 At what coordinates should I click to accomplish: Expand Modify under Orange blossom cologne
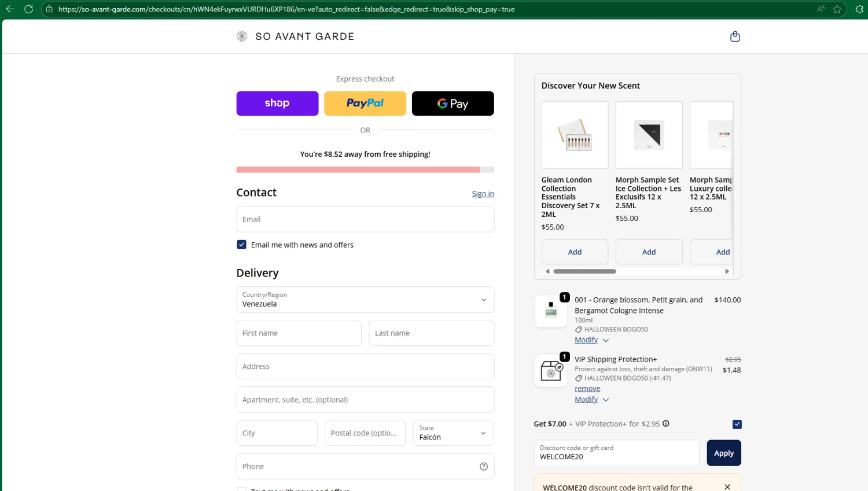pos(591,340)
